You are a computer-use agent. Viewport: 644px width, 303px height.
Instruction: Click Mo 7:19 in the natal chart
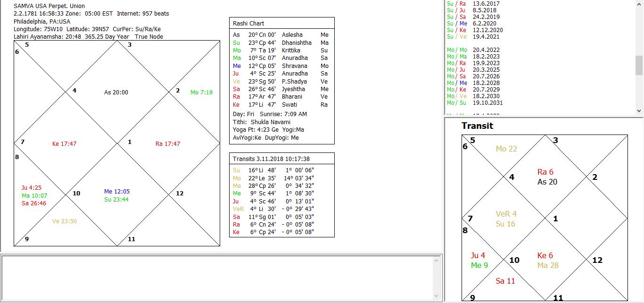pos(201,93)
